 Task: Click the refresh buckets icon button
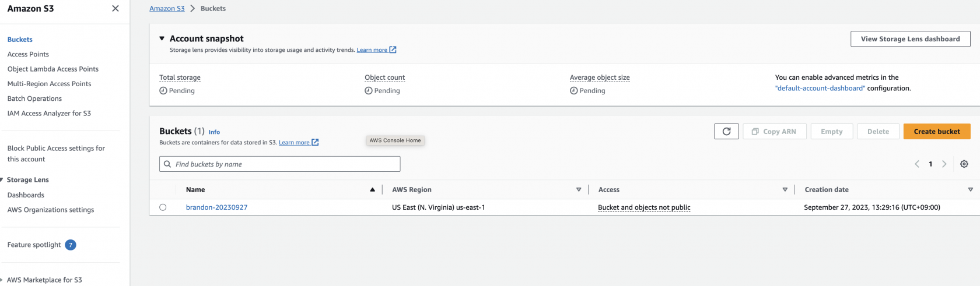[x=726, y=132]
